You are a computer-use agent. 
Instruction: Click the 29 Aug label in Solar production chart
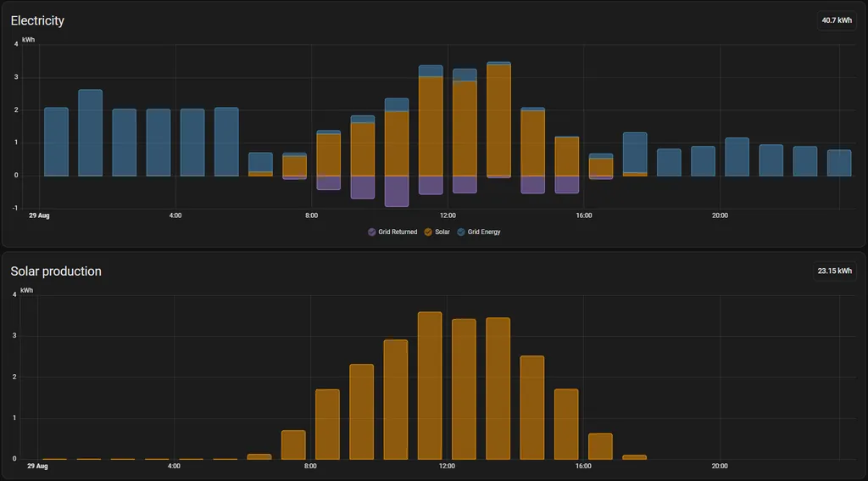click(x=37, y=466)
